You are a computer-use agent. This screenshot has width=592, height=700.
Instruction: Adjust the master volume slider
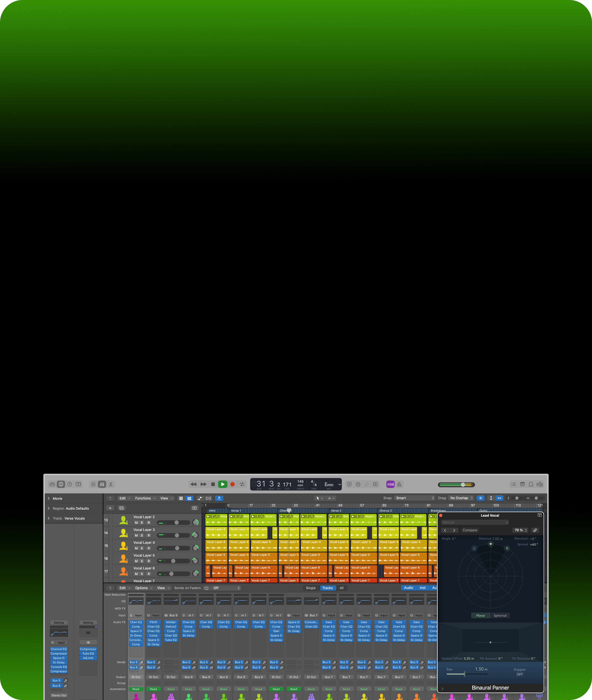[456, 485]
